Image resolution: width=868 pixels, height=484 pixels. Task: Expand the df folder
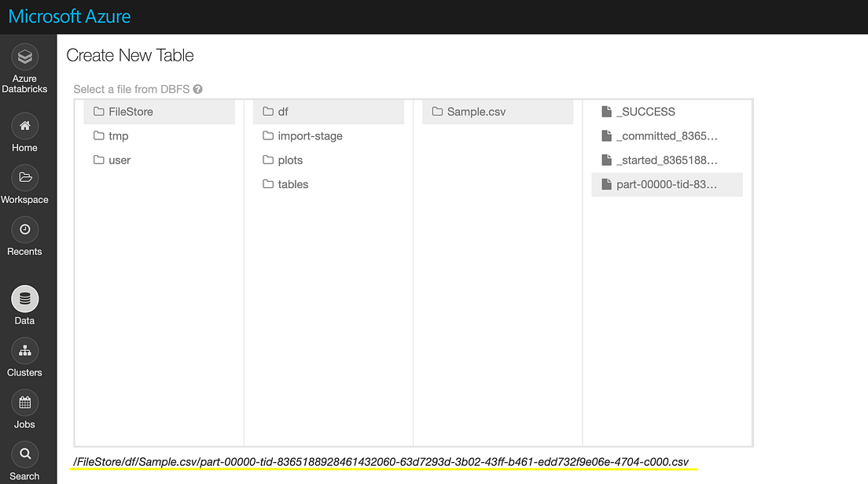[x=280, y=111]
